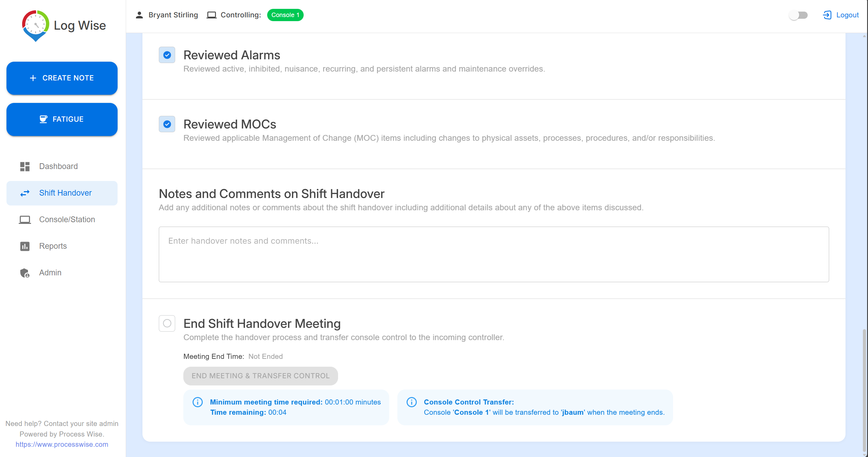Click the Admin shield icon
The width and height of the screenshot is (868, 457).
pos(25,273)
